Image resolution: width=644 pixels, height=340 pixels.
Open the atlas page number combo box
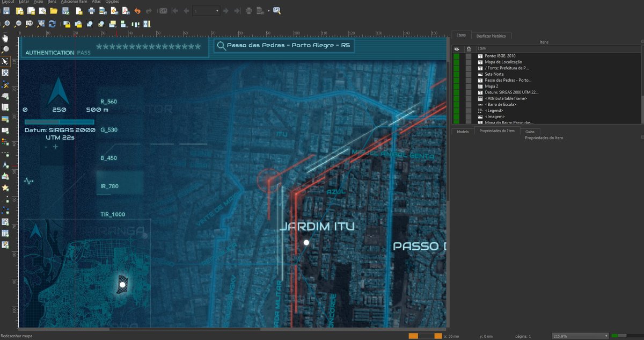point(206,11)
